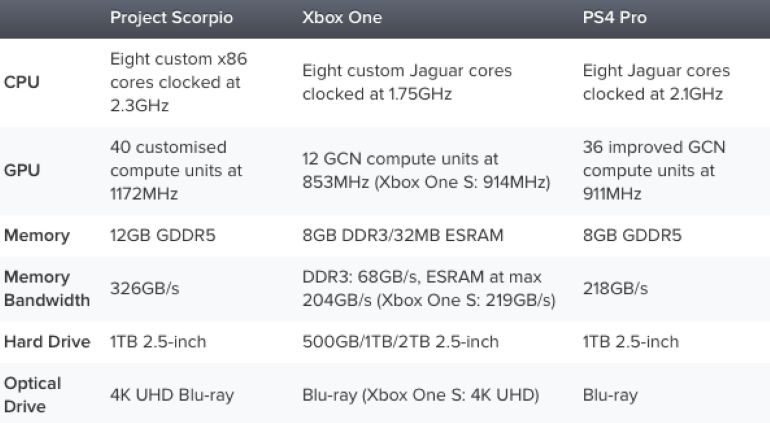Select the 218GB/s bandwidth cell

(x=615, y=288)
